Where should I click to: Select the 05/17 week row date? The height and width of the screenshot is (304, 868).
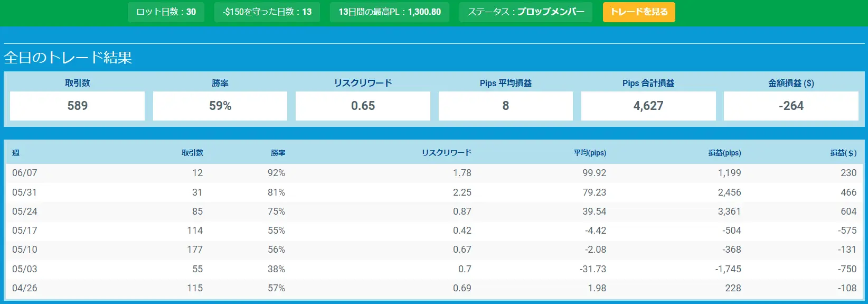pyautogui.click(x=25, y=231)
